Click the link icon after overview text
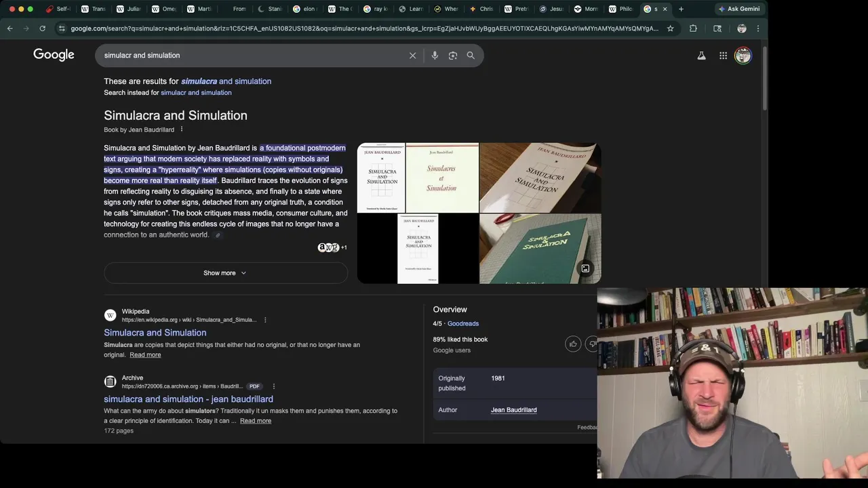Viewport: 868px width, 488px height. click(218, 235)
